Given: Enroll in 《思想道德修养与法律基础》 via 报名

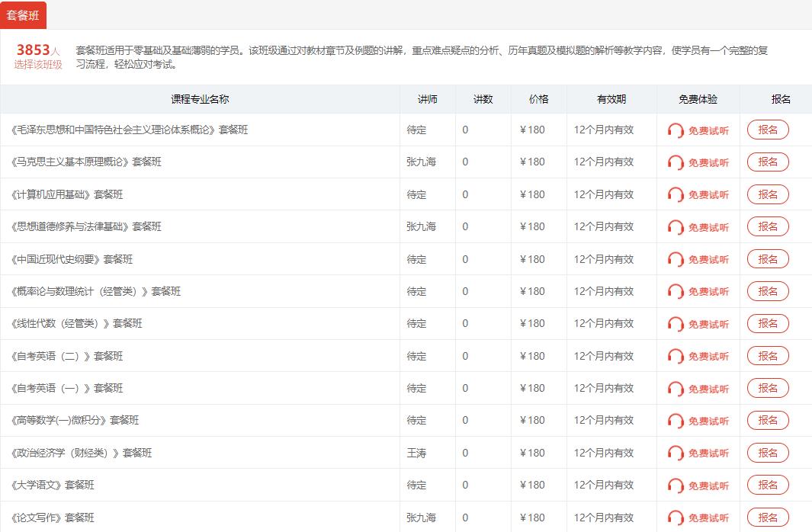Looking at the screenshot, I should click(768, 226).
